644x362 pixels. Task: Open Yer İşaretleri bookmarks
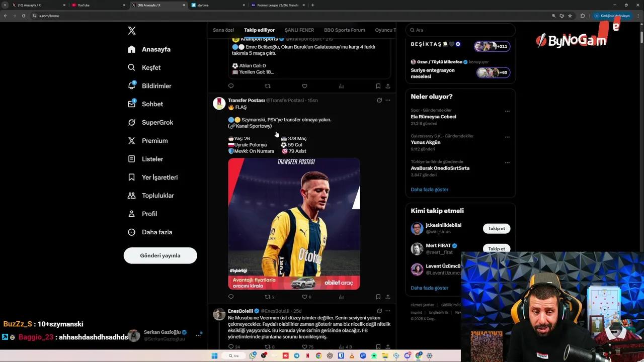152,177
